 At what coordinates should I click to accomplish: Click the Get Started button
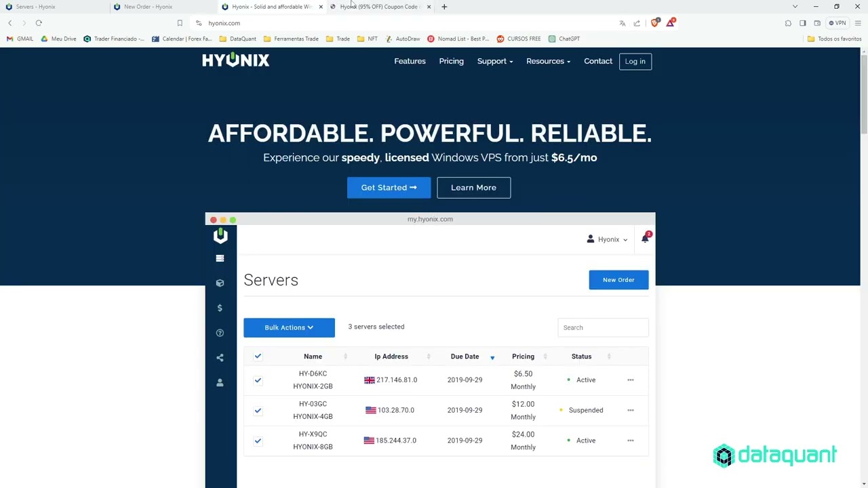point(389,188)
